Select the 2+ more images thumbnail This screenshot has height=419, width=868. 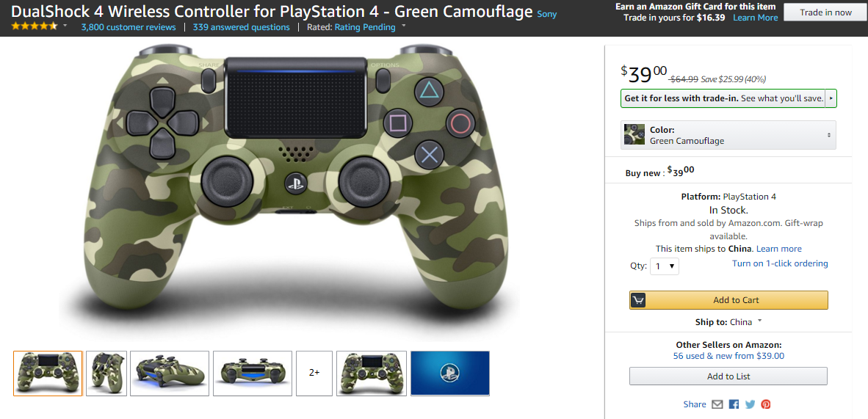pos(314,373)
